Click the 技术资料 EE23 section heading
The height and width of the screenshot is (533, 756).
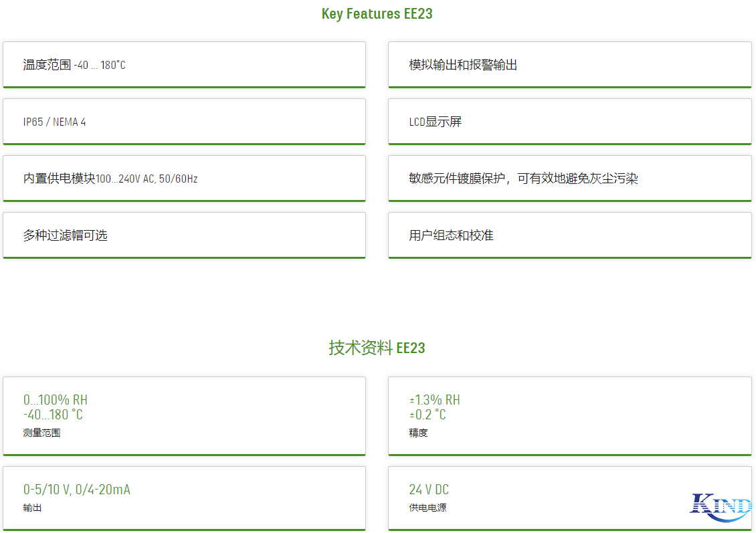377,348
